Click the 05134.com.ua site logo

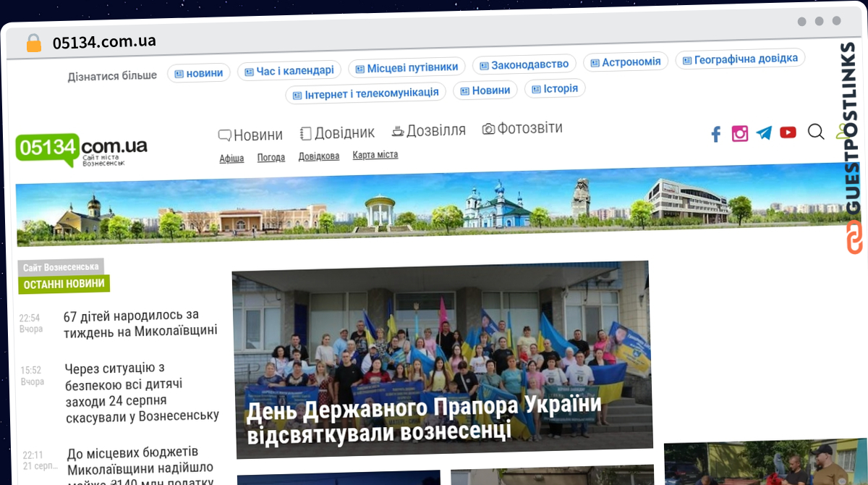coord(81,151)
